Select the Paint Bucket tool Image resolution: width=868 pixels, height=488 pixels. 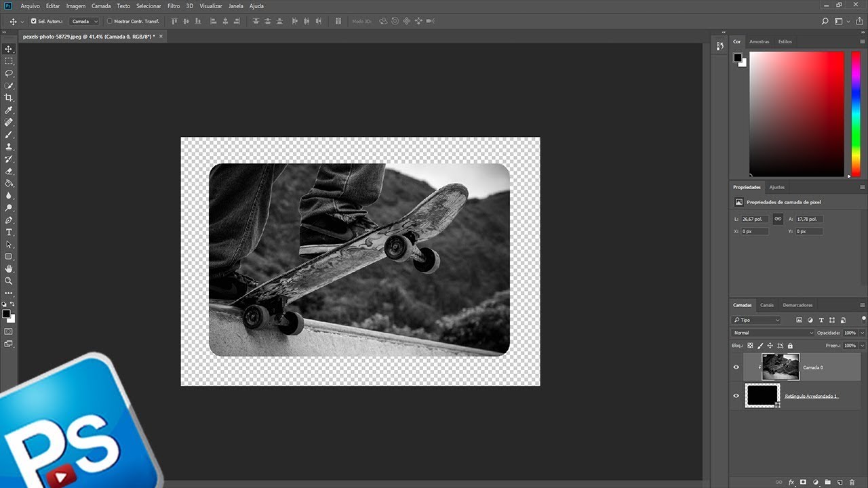9,183
